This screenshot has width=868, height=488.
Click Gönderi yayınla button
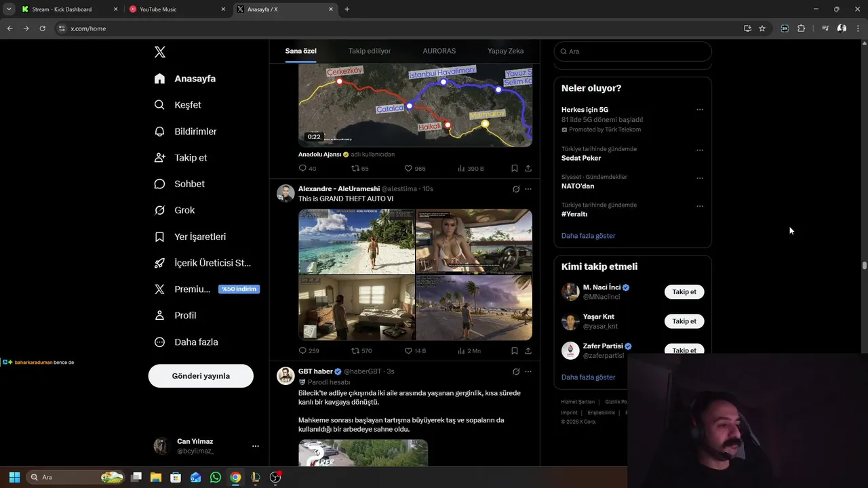point(201,376)
